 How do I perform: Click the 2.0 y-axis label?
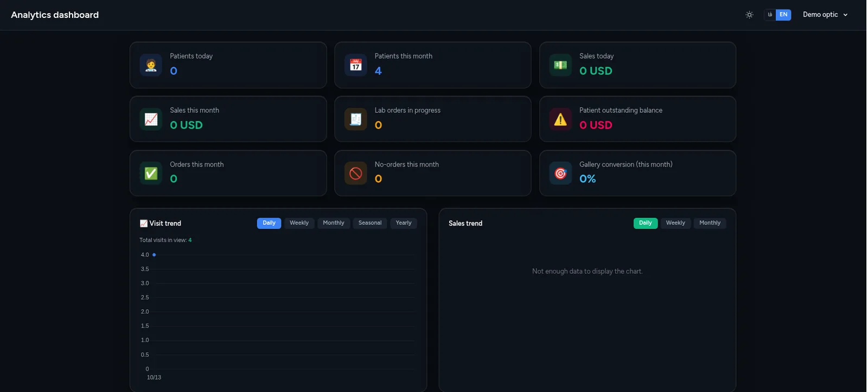pyautogui.click(x=145, y=312)
